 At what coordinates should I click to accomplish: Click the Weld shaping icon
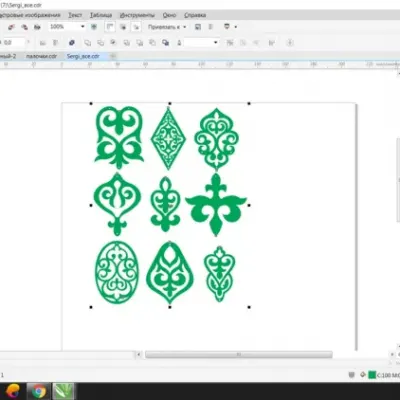[88, 43]
